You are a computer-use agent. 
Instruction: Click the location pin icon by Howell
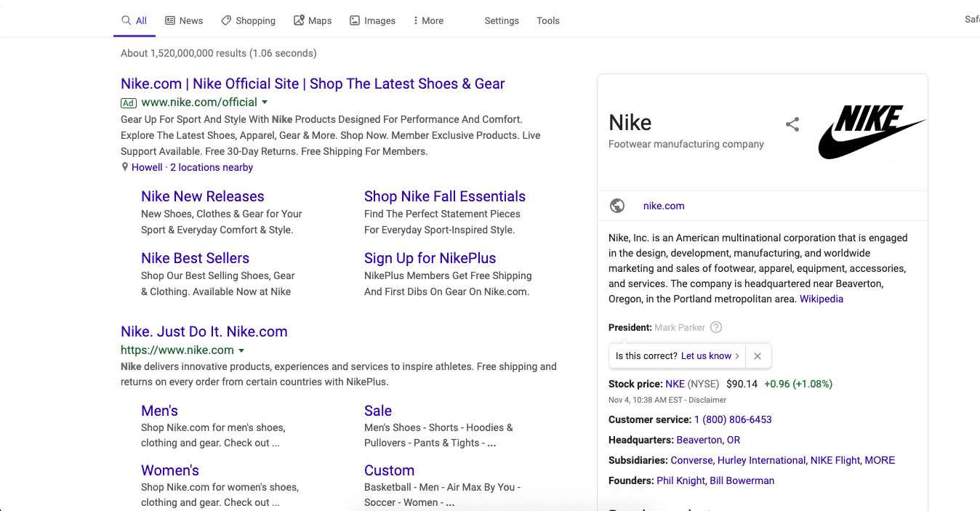pos(125,167)
